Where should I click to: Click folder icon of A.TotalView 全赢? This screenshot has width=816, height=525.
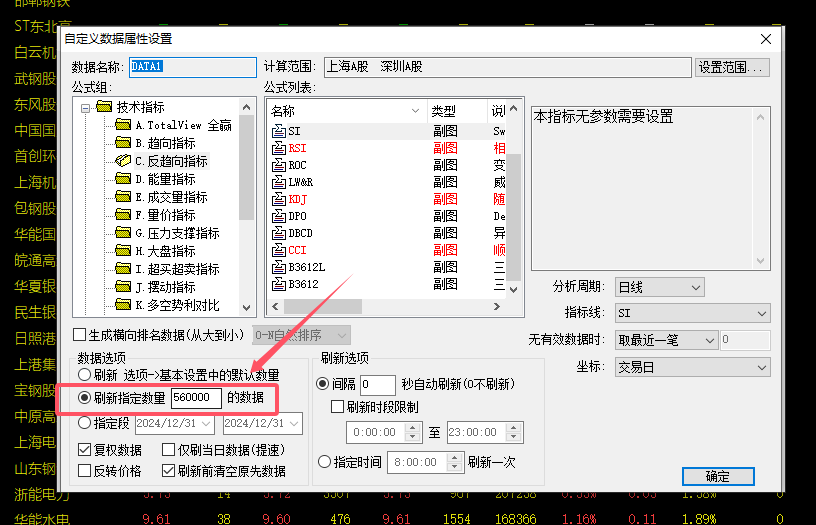(x=123, y=125)
